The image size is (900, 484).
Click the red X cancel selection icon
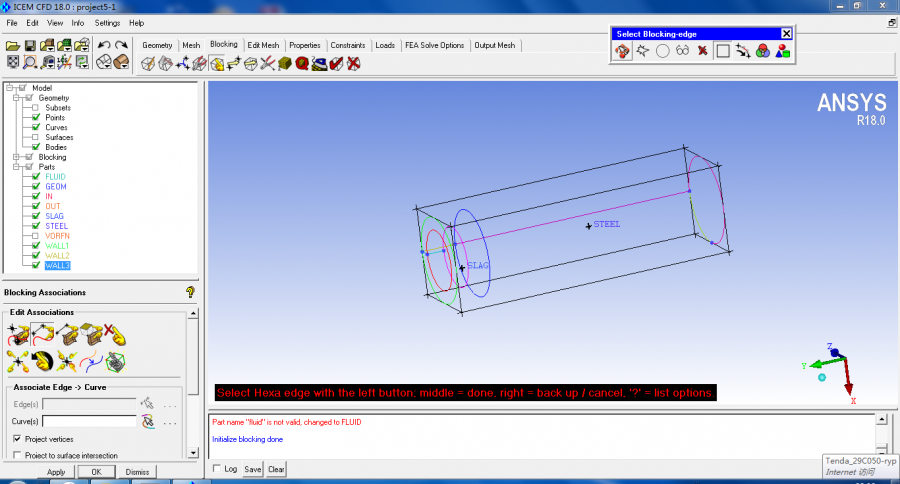703,51
